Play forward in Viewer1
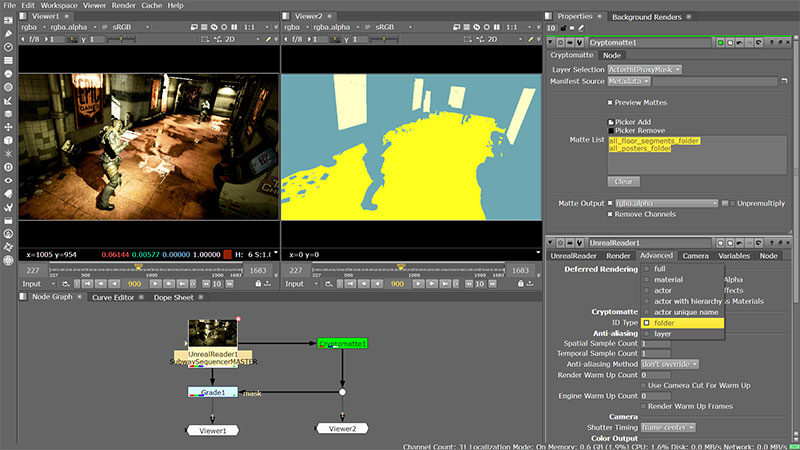800x450 pixels. [x=155, y=284]
